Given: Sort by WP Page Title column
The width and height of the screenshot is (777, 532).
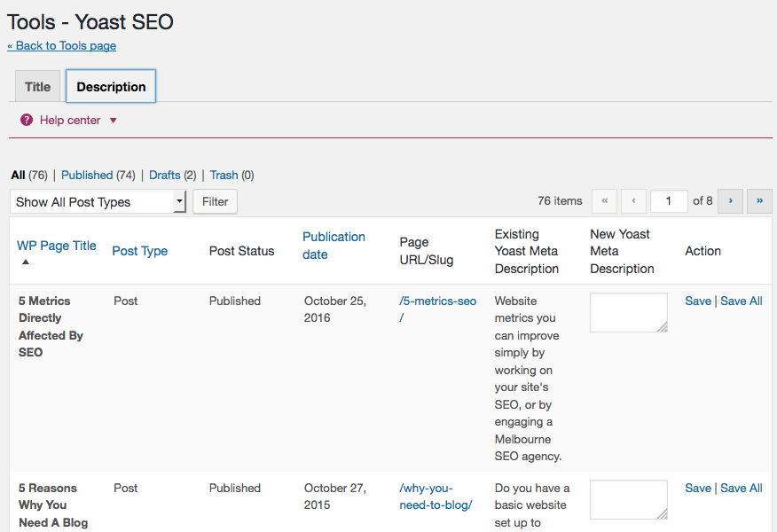Looking at the screenshot, I should 57,246.
